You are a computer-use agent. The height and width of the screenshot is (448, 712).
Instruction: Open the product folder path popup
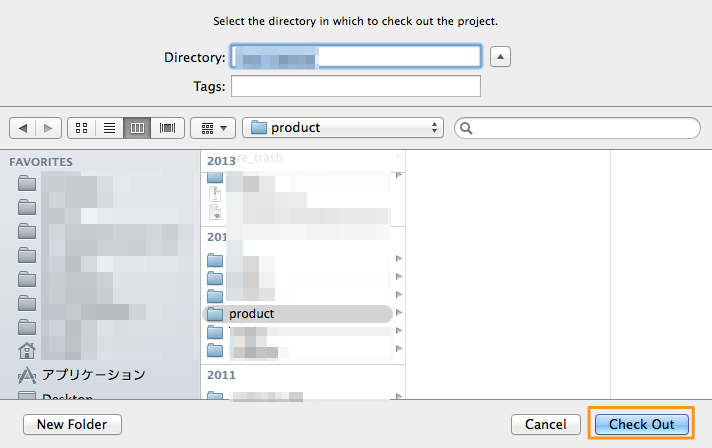coord(343,128)
